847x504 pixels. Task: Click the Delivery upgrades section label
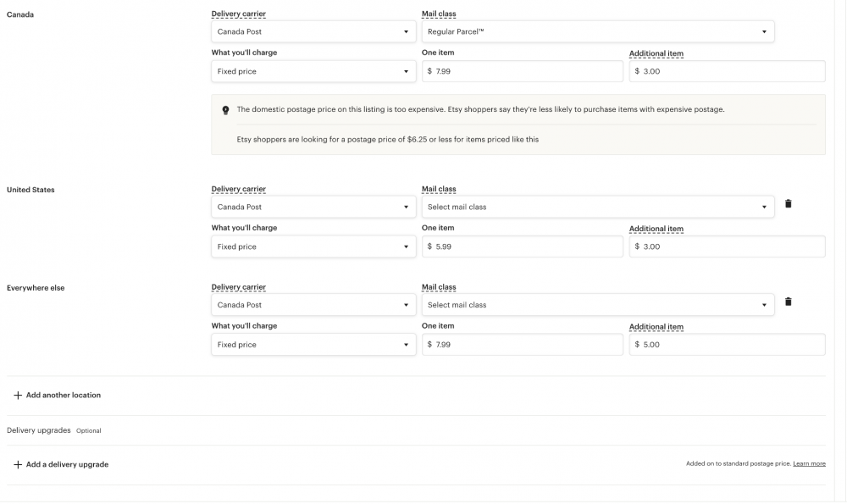pos(39,430)
